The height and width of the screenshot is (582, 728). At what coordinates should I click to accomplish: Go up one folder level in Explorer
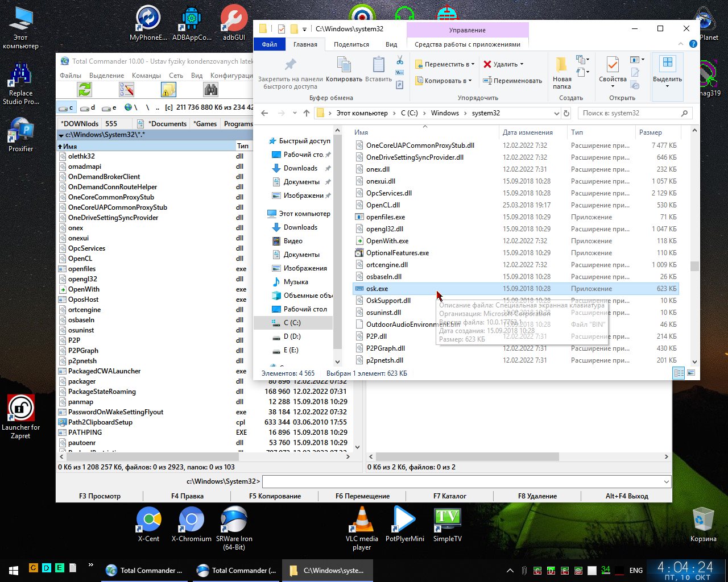(307, 113)
